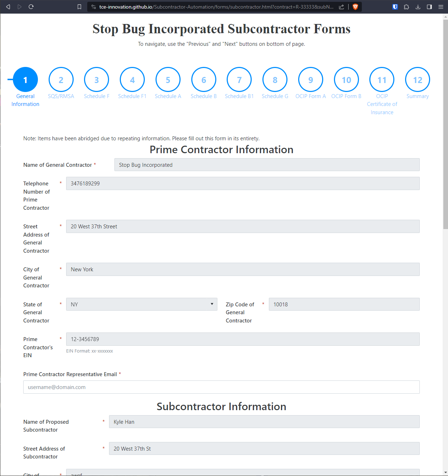Image resolution: width=448 pixels, height=476 pixels.
Task: Share this page link
Action: tap(341, 7)
